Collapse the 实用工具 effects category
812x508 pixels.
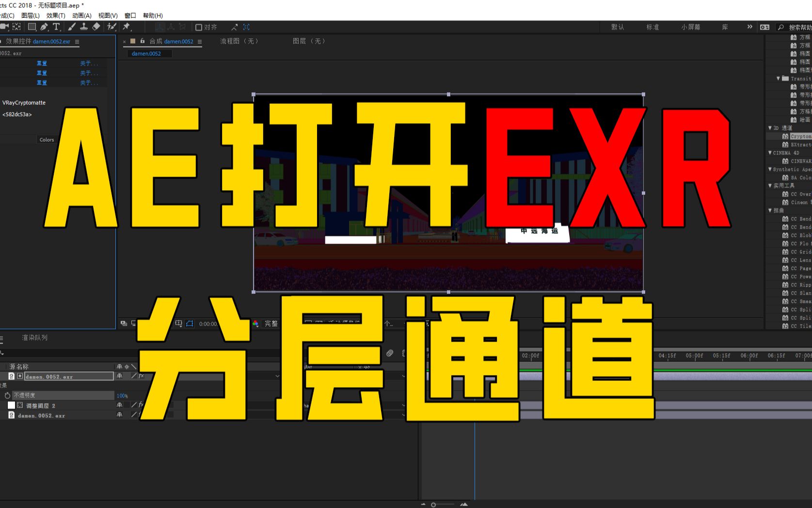pyautogui.click(x=770, y=186)
